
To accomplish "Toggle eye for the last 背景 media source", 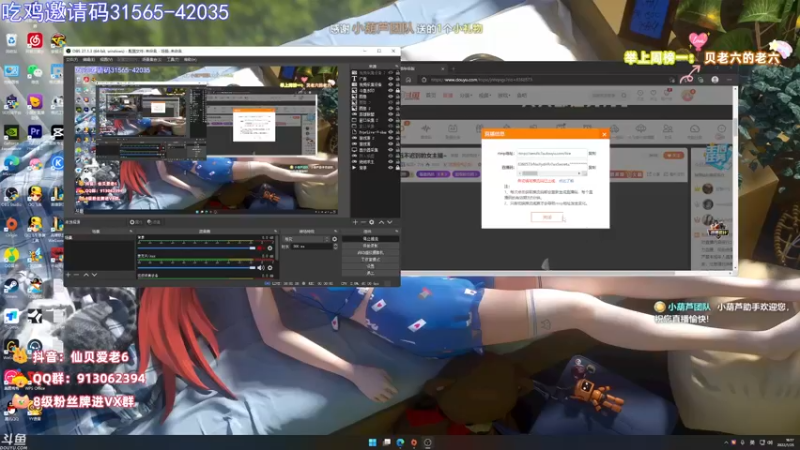I will (391, 167).
